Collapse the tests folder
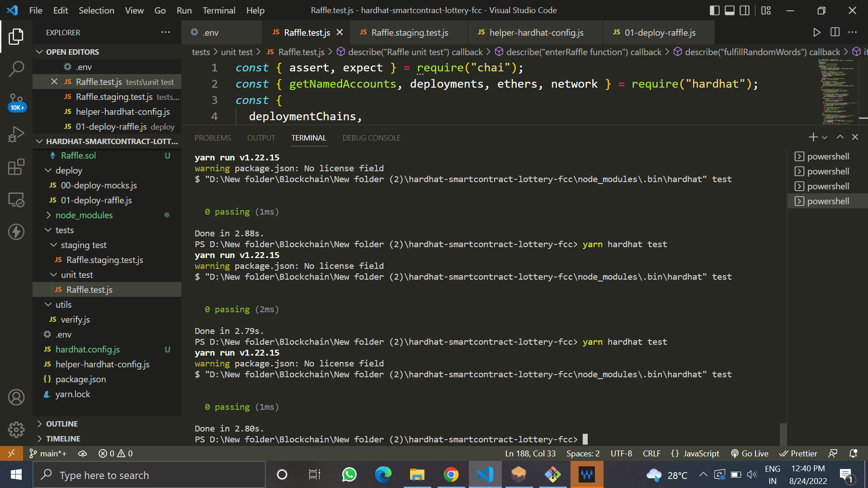This screenshot has width=868, height=488. (107, 230)
